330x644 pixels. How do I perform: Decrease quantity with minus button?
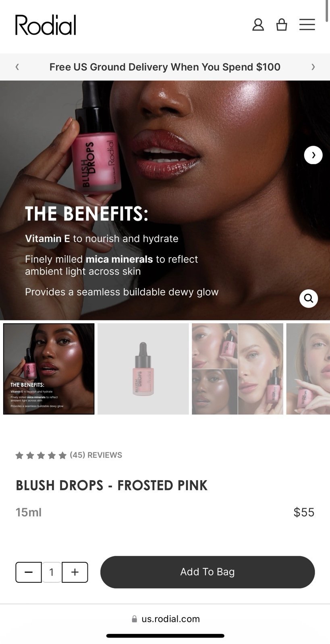29,572
